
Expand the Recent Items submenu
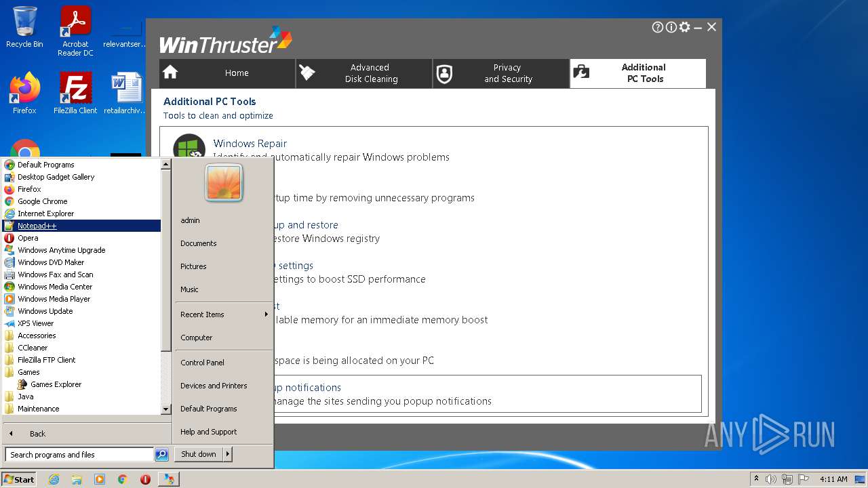point(223,314)
